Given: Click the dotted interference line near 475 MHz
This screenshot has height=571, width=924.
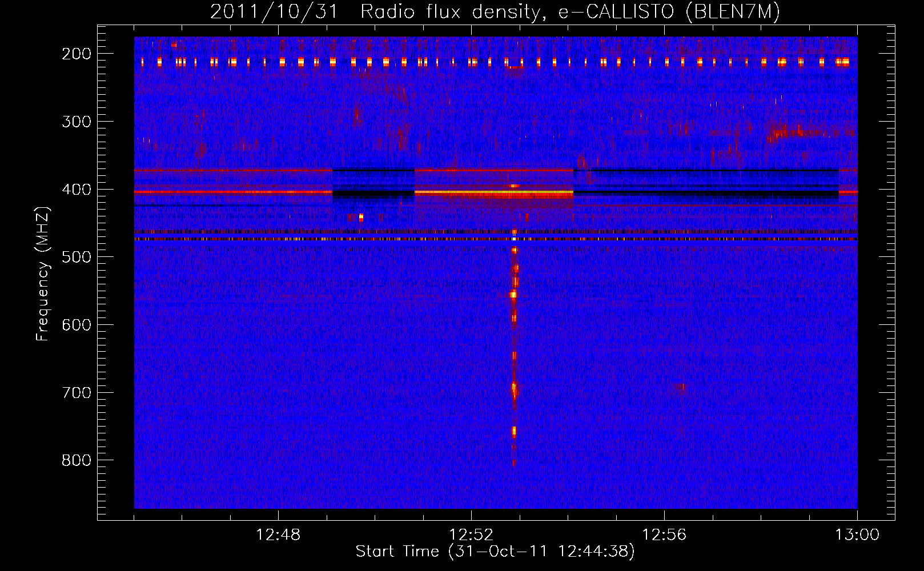Looking at the screenshot, I should pyautogui.click(x=496, y=239).
